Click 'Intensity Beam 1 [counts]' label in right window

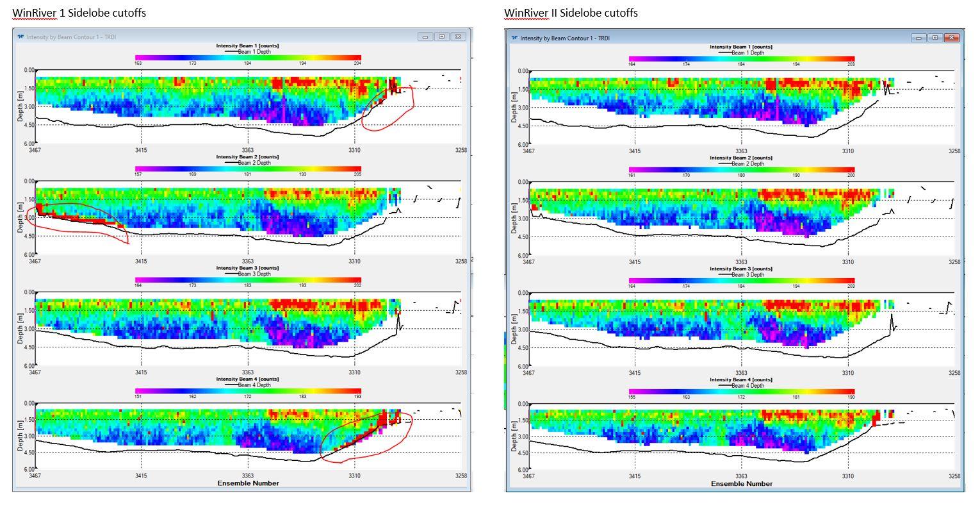(741, 47)
